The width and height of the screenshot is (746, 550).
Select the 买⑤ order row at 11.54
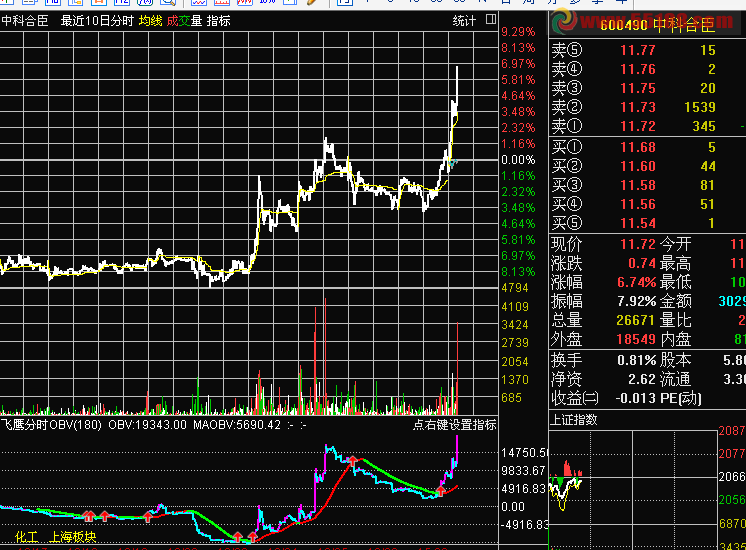pos(647,223)
